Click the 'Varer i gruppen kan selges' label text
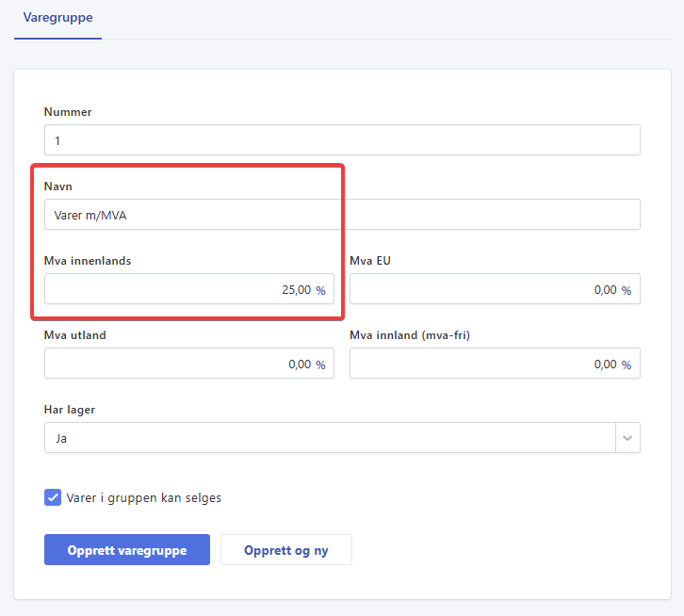The image size is (684, 616). [x=144, y=497]
